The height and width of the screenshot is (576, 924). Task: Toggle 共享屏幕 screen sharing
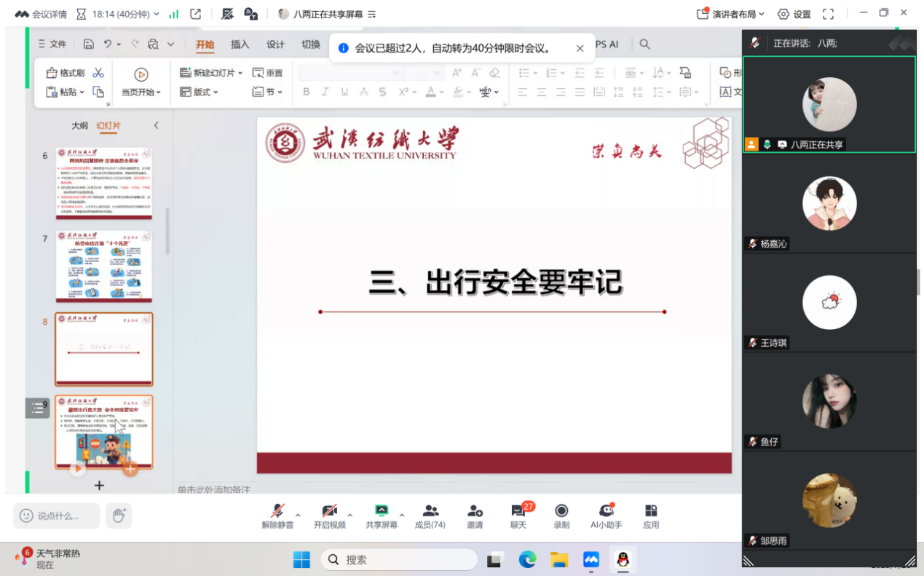(381, 516)
